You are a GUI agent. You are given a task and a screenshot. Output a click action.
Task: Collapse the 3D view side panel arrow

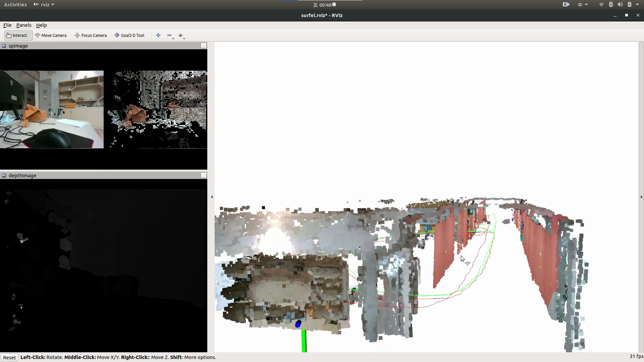(x=212, y=197)
